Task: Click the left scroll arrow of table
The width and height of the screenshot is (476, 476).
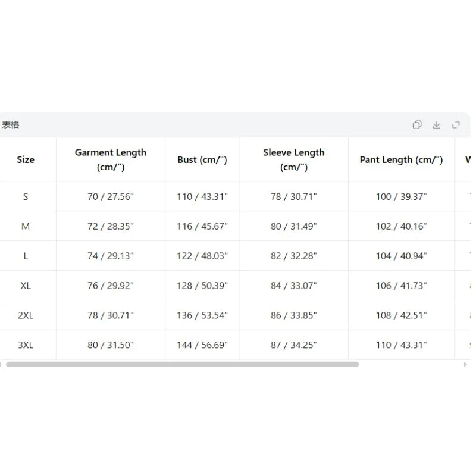Action: pos(1,364)
